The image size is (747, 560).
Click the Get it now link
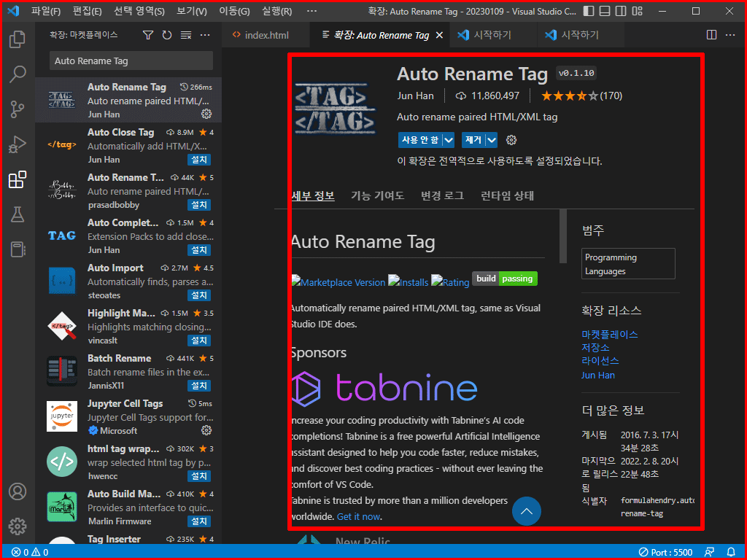[358, 516]
